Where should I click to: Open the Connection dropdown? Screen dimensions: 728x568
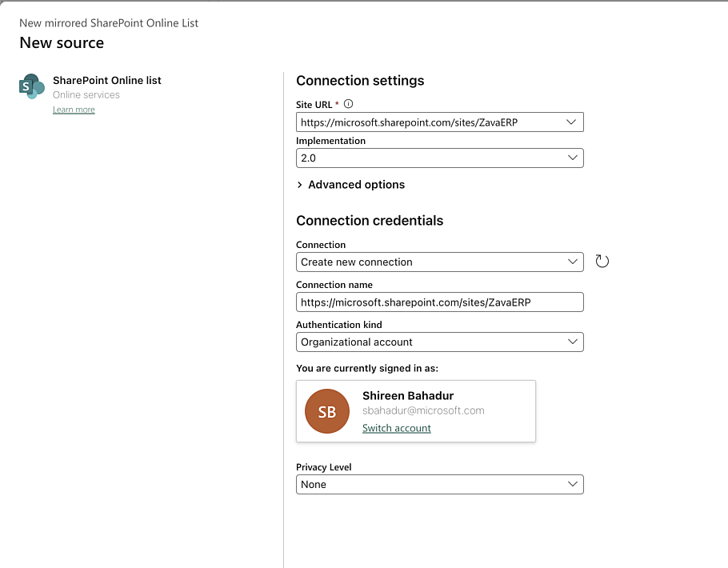coord(439,262)
